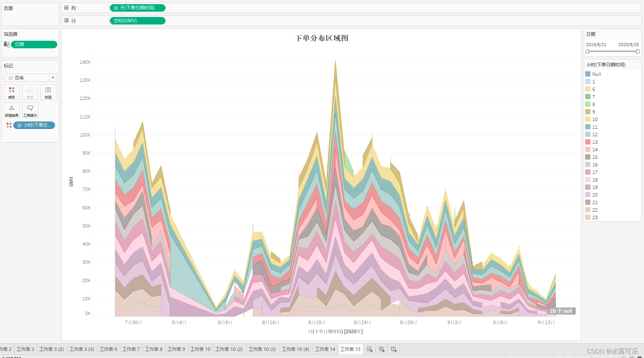Switch to the 工作表 7 tab

point(131,349)
